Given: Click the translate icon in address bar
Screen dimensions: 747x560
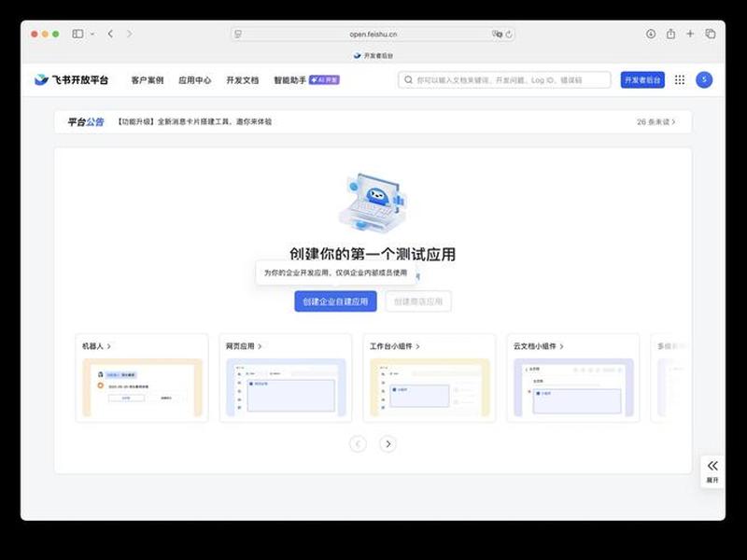Looking at the screenshot, I should [497, 35].
